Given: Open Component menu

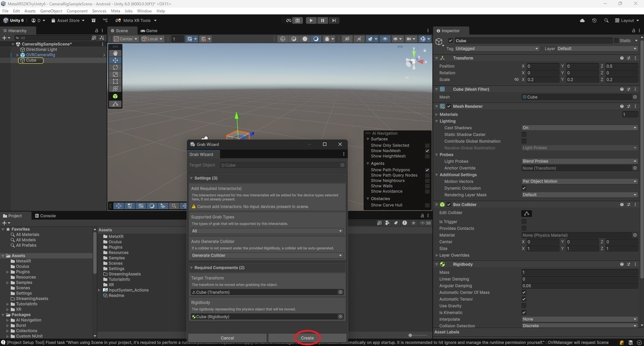Looking at the screenshot, I should [x=77, y=11].
